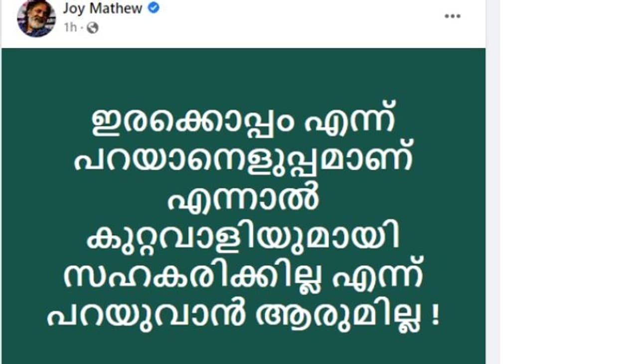
Task: Click the 1h post timestamp
Action: point(70,28)
